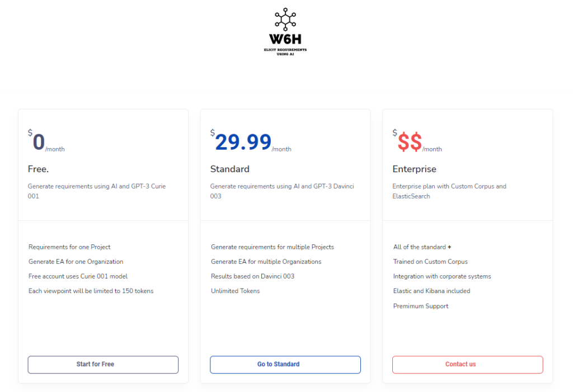Choose the 'Go to Standard' button
Screen dimensions: 573x392
pos(285,365)
